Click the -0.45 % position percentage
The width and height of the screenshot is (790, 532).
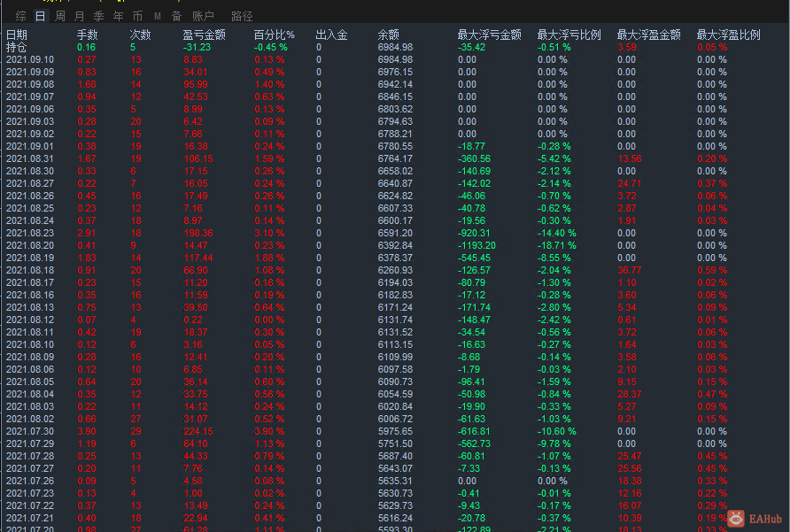tap(270, 47)
